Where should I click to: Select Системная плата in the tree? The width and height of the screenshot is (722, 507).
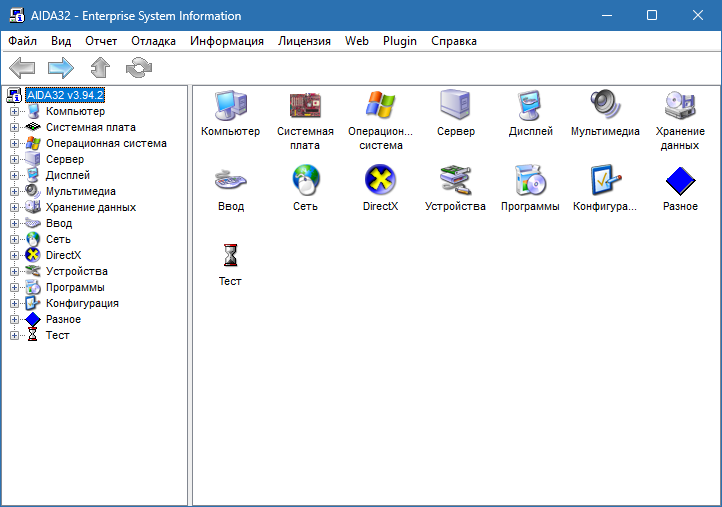coord(91,128)
